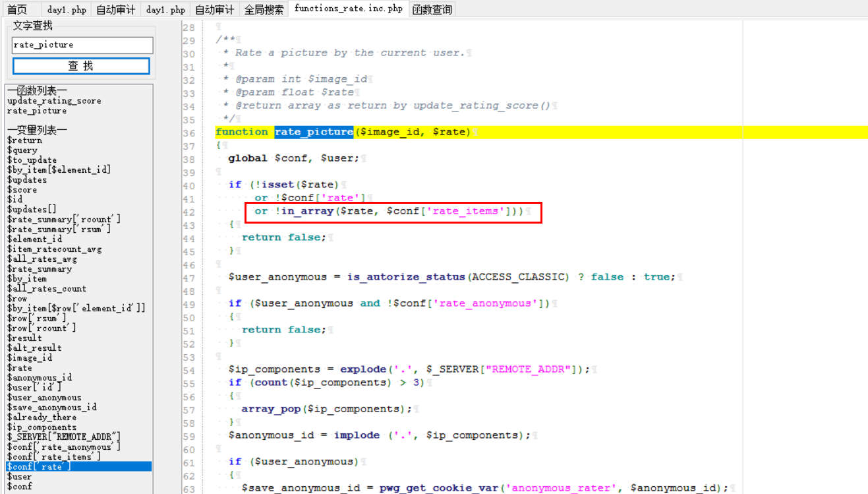This screenshot has width=868, height=494.
Task: Switch to the 首页 tab
Action: [18, 9]
